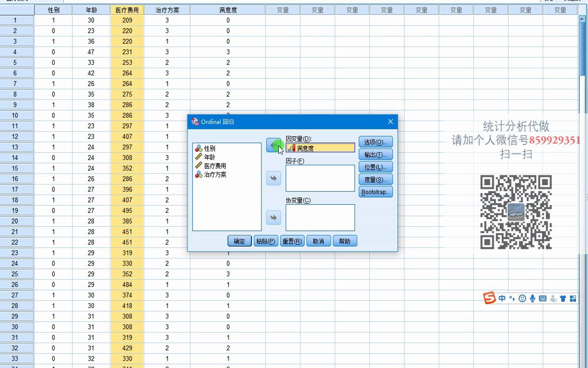Toggle the 中 Chinese input mode icon
Image resolution: width=588 pixels, height=368 pixels.
[502, 299]
